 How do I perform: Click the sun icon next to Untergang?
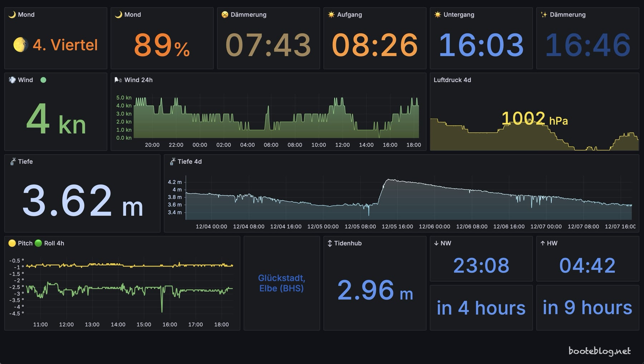point(438,15)
